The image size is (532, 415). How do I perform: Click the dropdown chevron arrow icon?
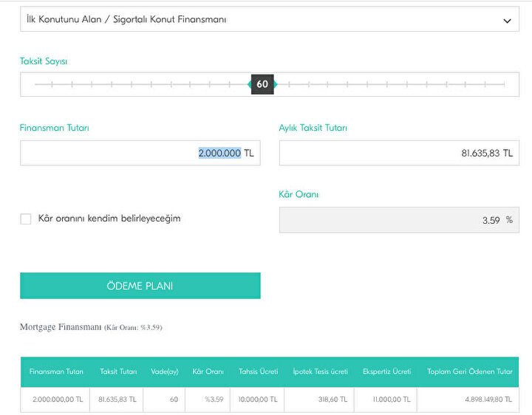tap(507, 21)
